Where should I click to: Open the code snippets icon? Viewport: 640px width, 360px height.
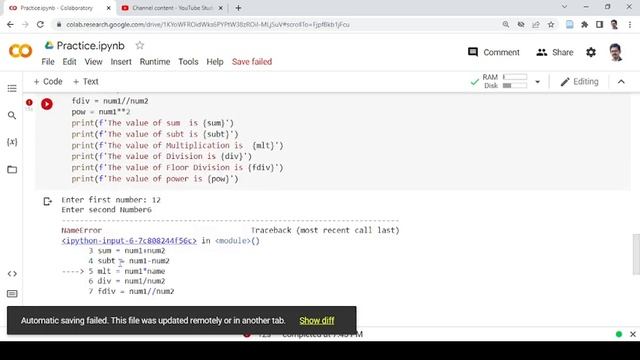(x=12, y=273)
